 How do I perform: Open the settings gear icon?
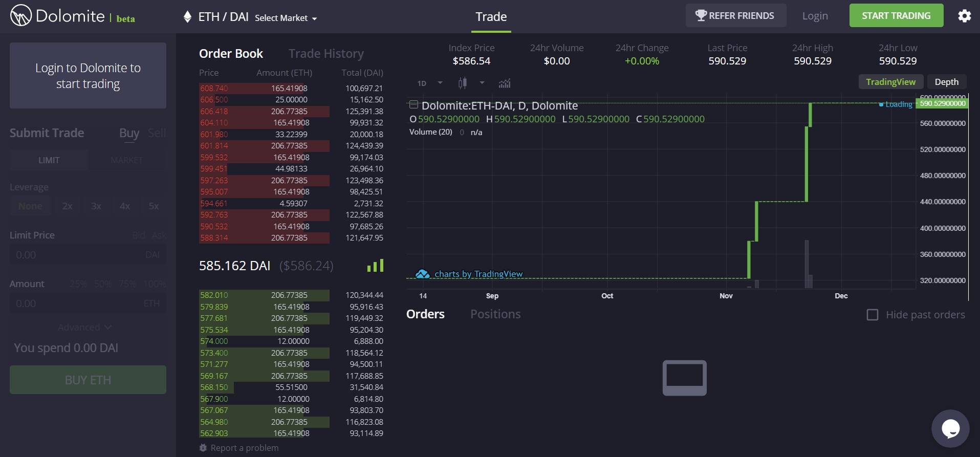tap(964, 16)
